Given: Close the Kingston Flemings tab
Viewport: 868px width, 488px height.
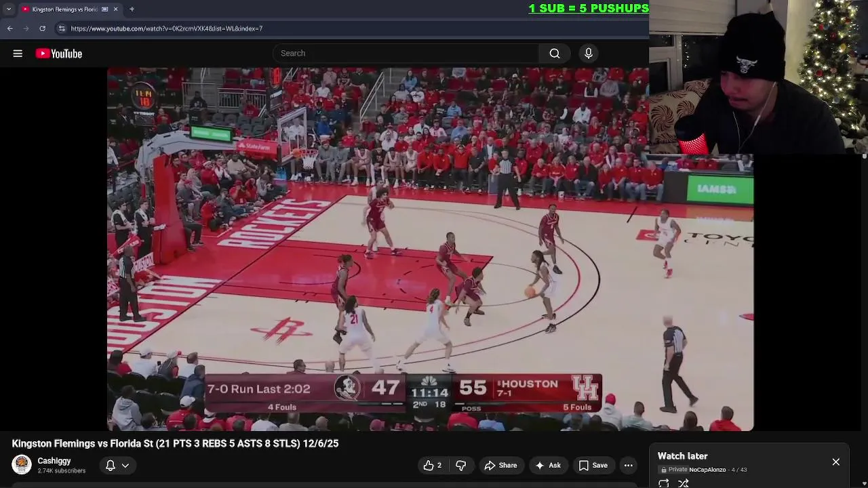Looking at the screenshot, I should click(x=115, y=9).
